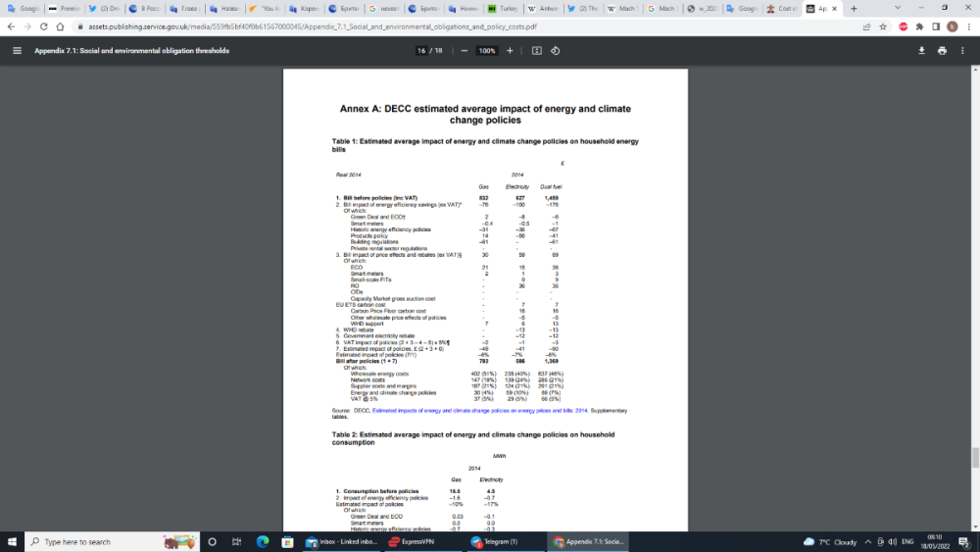This screenshot has height=552, width=980.
Task: Click the 100% zoom level field
Action: pos(486,50)
